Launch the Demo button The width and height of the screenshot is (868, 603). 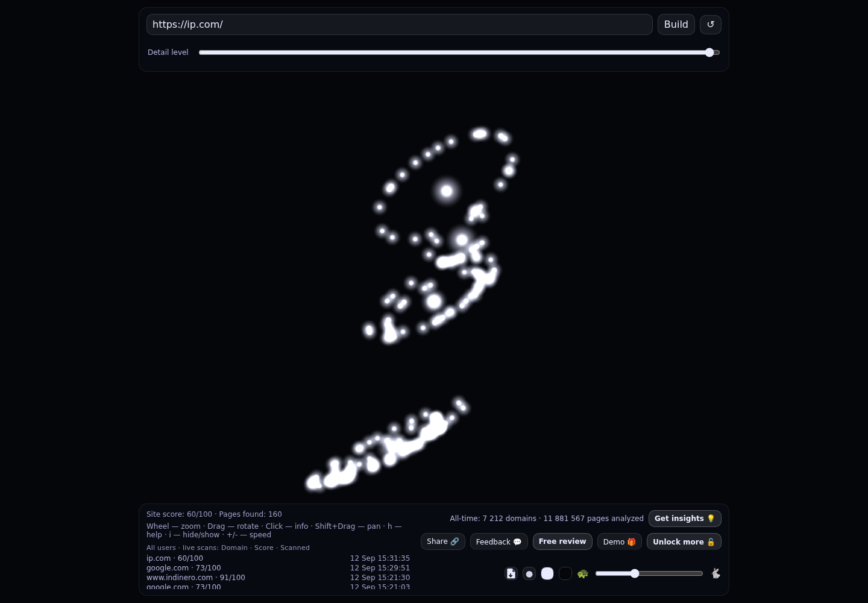620,541
